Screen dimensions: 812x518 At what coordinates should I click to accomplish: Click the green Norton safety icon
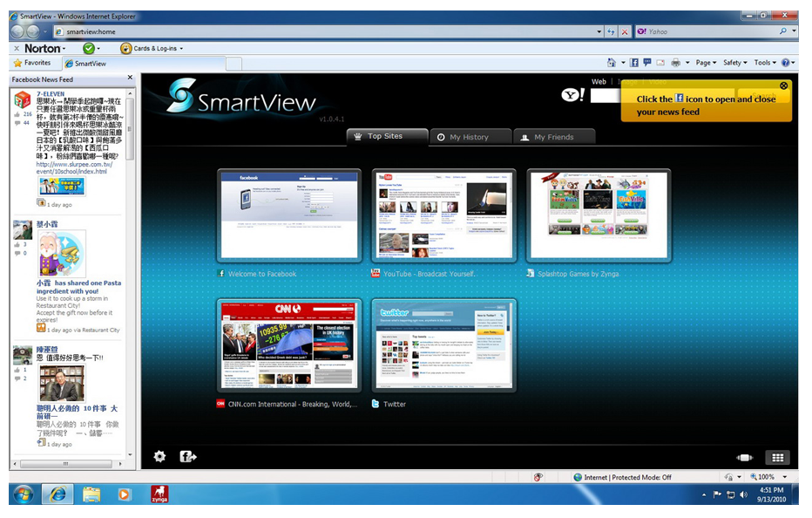coord(87,49)
